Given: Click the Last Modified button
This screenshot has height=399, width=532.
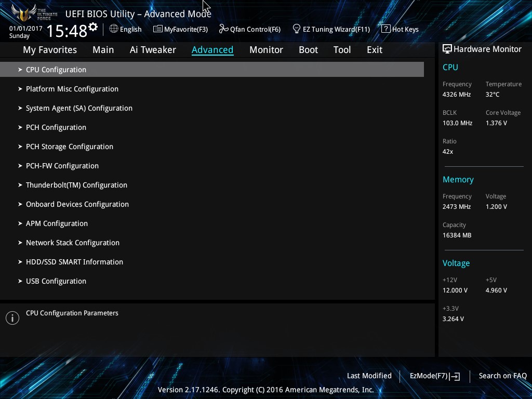Looking at the screenshot, I should coord(369,376).
